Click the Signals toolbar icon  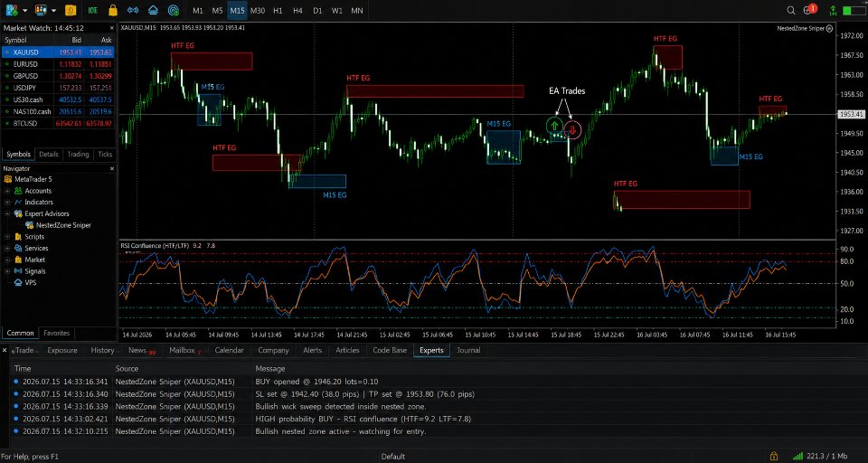[x=133, y=10]
